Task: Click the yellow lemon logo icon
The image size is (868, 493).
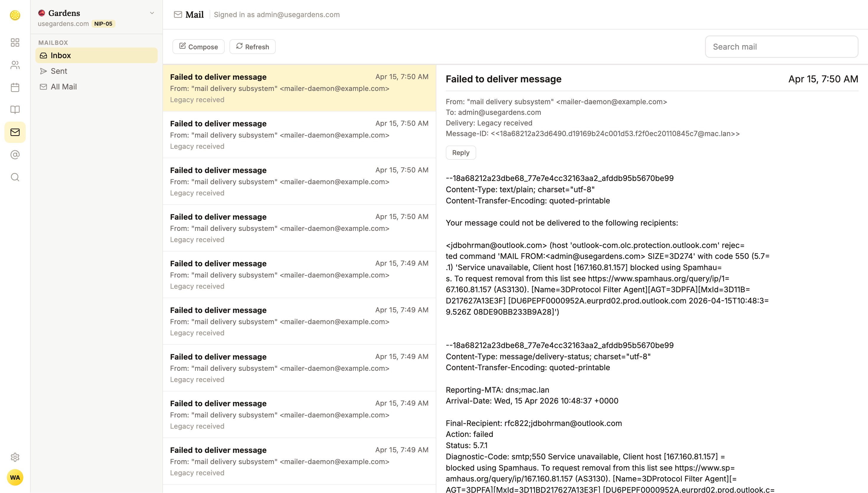Action: pos(15,15)
